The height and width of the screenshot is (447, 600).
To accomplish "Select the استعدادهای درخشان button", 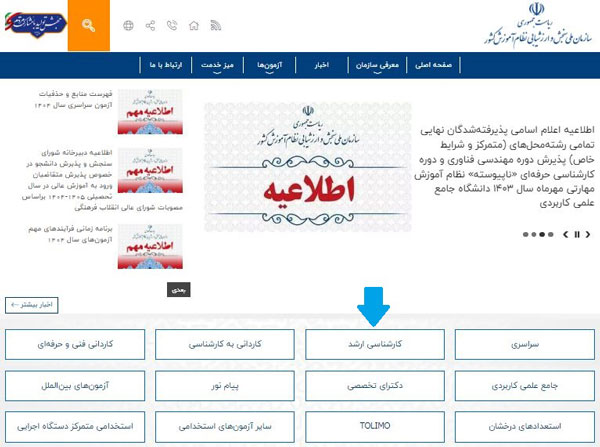I will coord(525,427).
